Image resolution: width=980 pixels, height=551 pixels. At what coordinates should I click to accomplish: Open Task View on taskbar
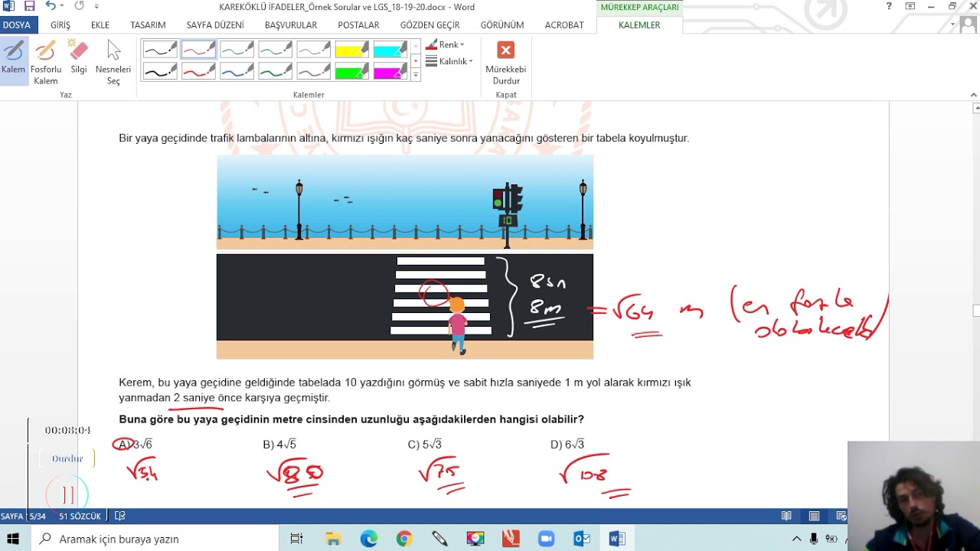click(297, 539)
